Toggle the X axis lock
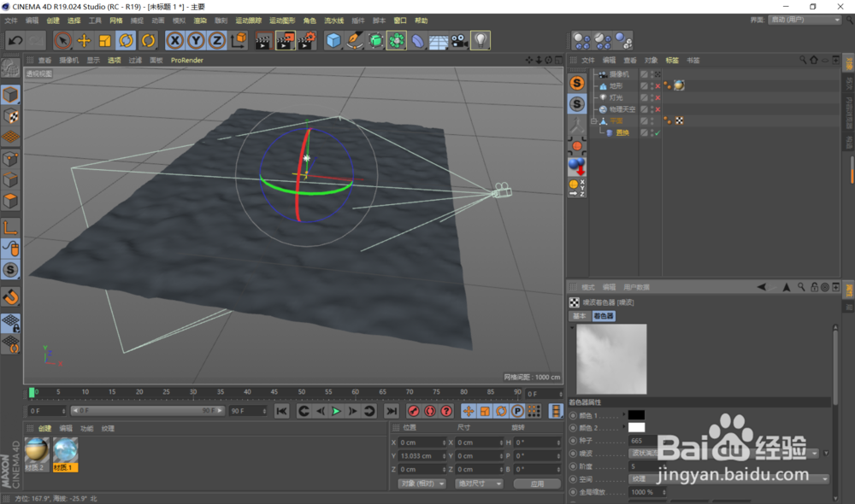This screenshot has width=855, height=504. [x=174, y=40]
